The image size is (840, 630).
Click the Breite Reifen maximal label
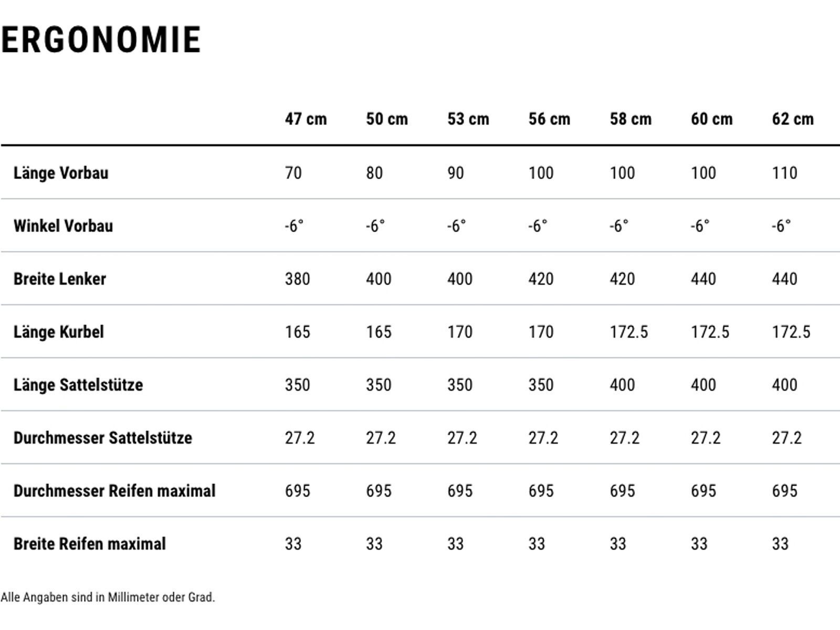click(90, 544)
